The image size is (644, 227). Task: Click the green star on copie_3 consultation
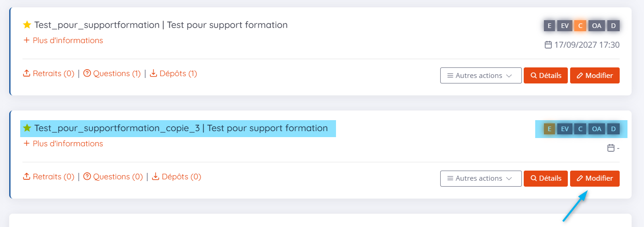point(27,128)
